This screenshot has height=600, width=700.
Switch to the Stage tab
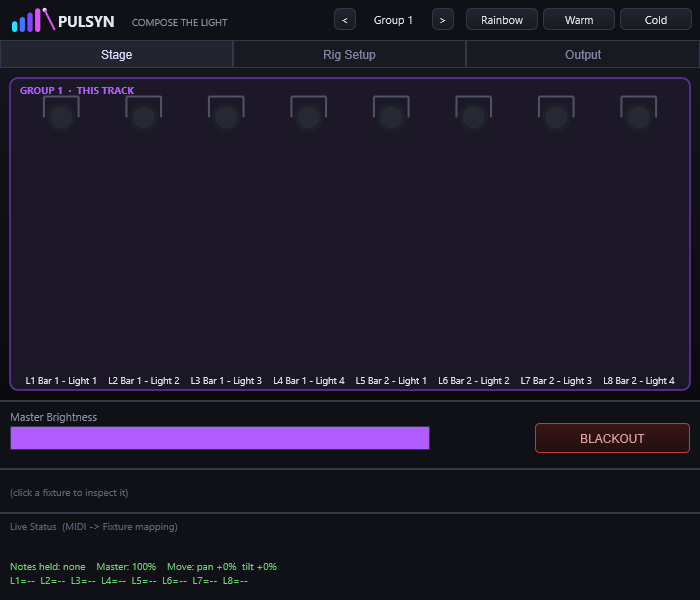[x=117, y=54]
